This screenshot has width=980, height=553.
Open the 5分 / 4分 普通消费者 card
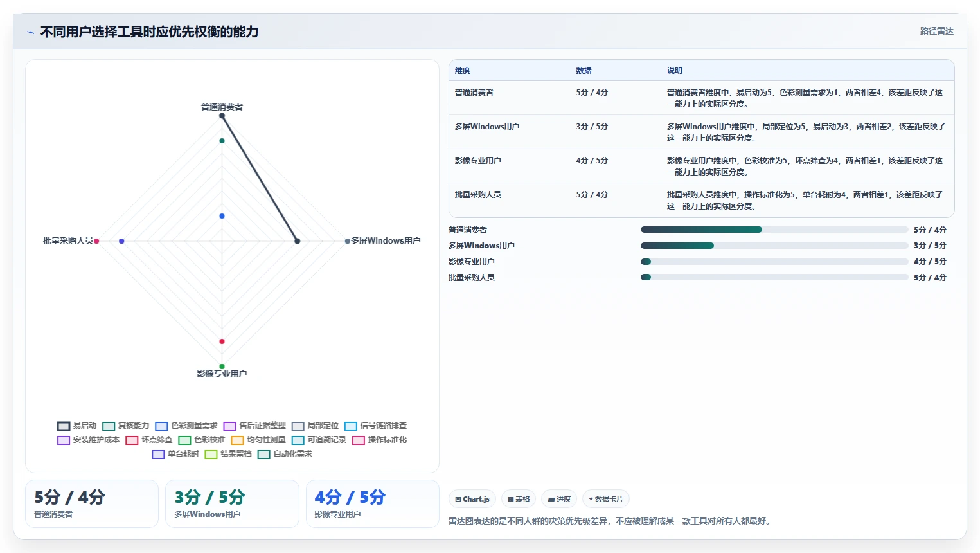(92, 503)
